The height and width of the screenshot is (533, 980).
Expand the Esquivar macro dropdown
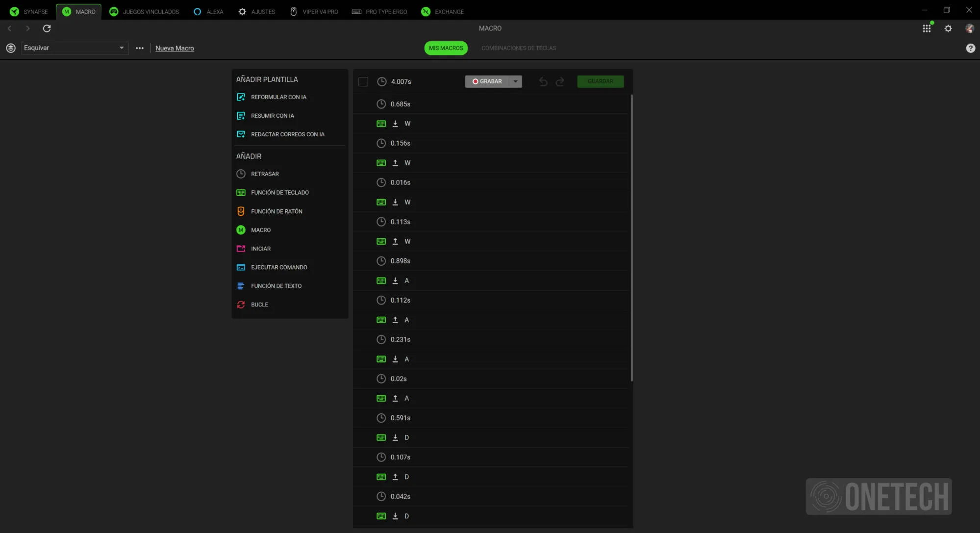point(75,48)
